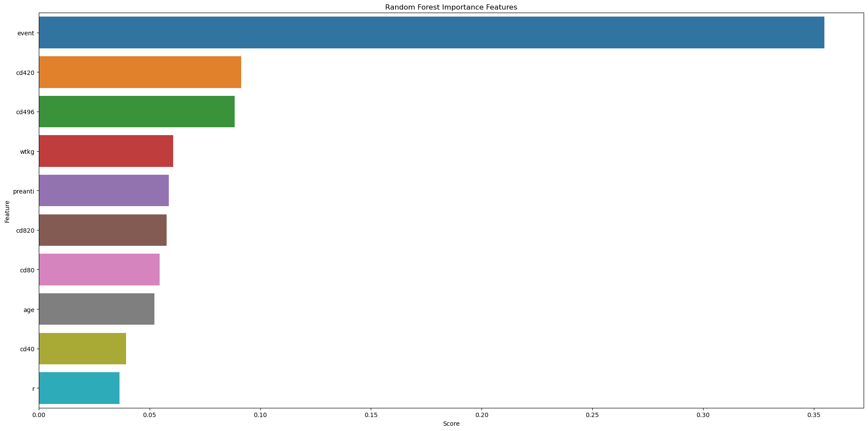Click the 'cd820' y-axis label
Viewport: 868px width, 431px height.
click(x=25, y=231)
